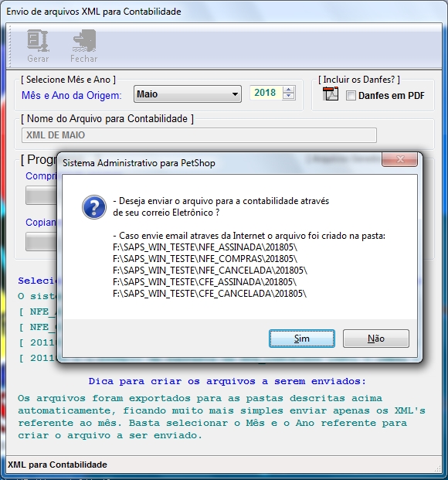Decline email sending with Não button

tap(376, 339)
